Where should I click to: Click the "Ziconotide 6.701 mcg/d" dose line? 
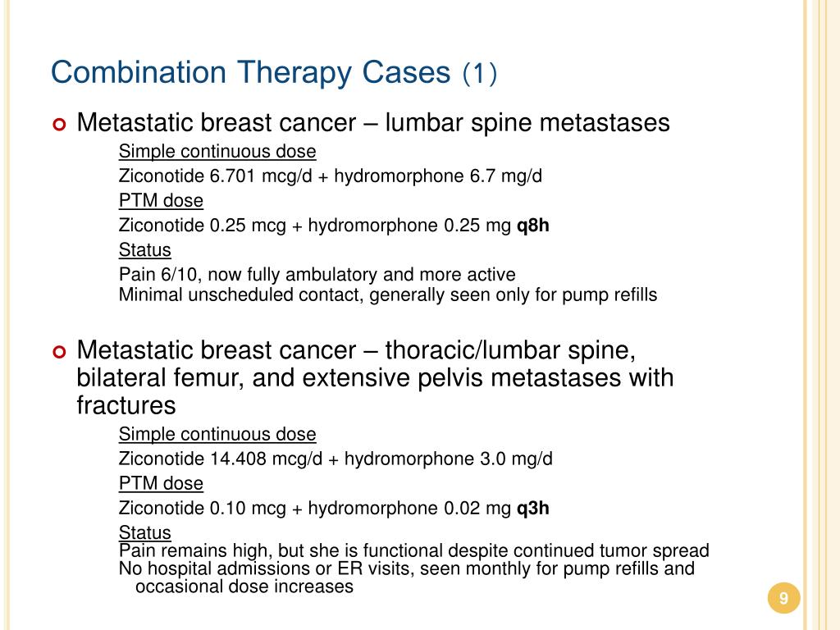pos(331,176)
